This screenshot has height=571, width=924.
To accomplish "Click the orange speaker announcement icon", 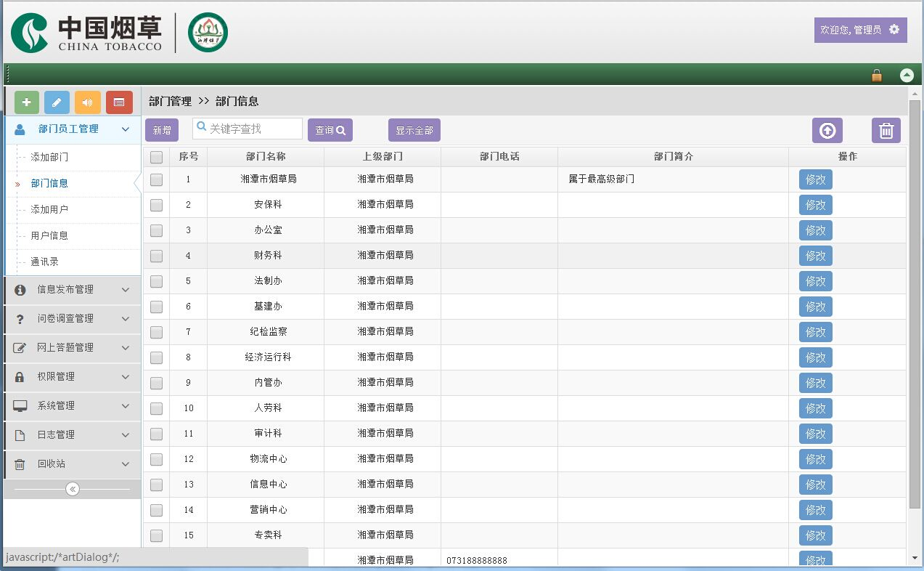I will point(88,102).
